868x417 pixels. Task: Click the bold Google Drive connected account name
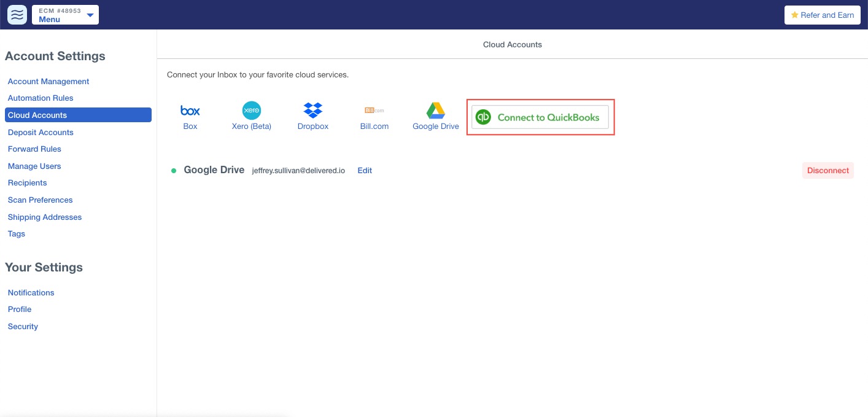click(x=214, y=170)
